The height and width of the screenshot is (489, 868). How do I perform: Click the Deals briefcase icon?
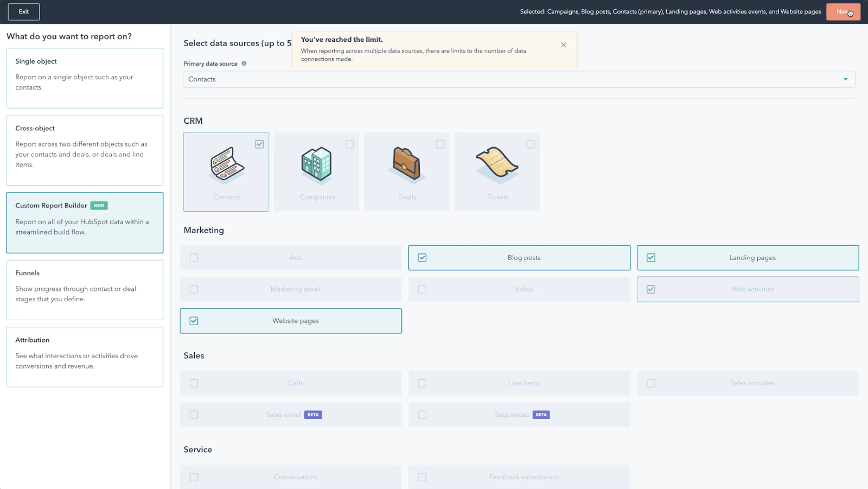pyautogui.click(x=407, y=164)
